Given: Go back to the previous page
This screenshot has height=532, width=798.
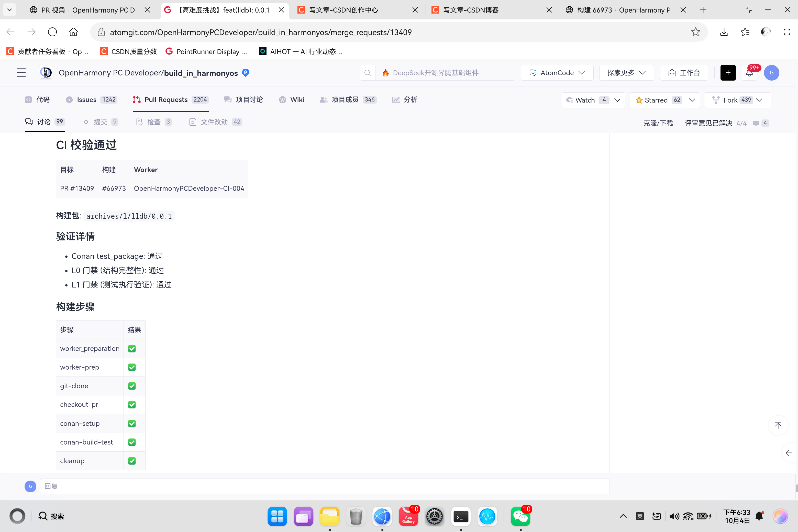Looking at the screenshot, I should click(10, 32).
